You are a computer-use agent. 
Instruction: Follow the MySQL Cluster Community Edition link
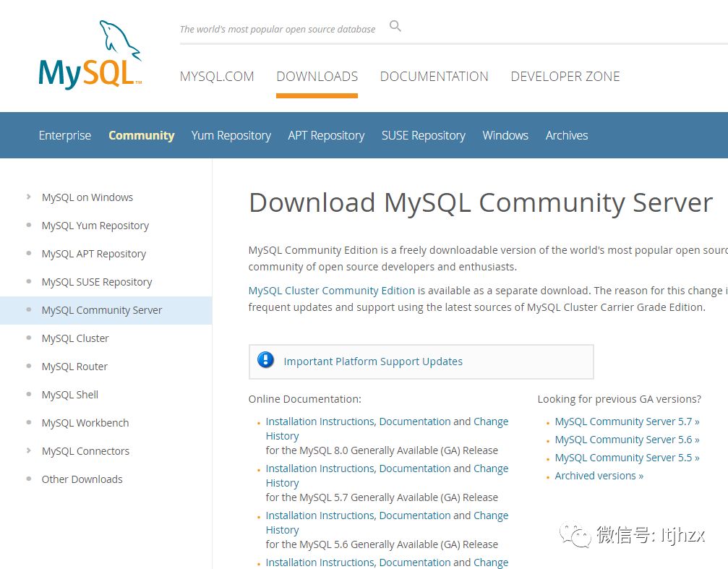pos(332,291)
